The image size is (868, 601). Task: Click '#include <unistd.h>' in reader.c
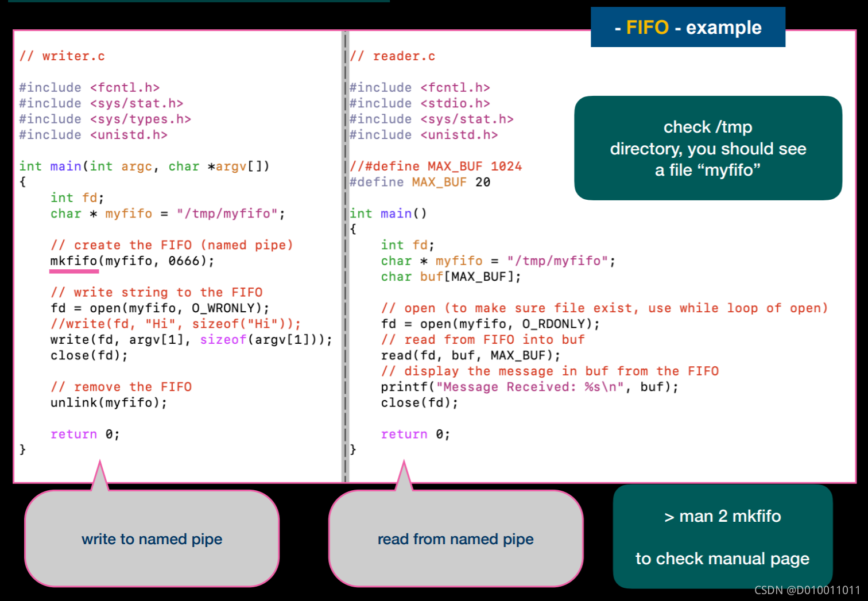424,135
